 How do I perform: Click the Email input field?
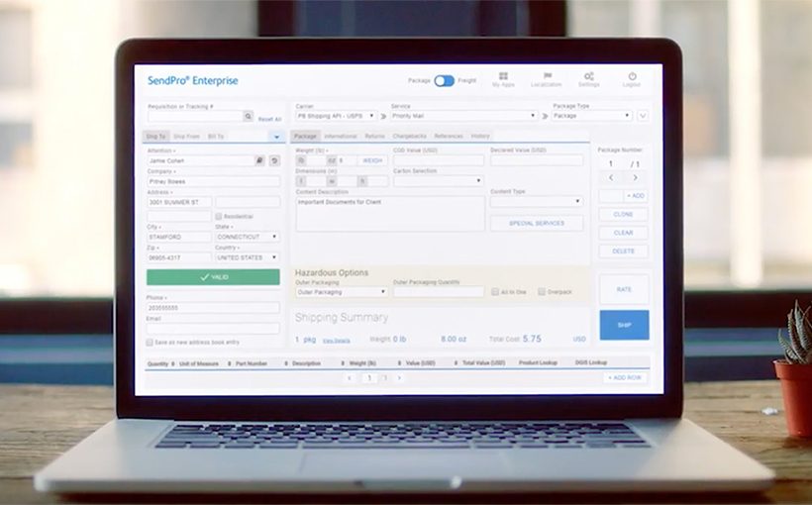[x=213, y=329]
